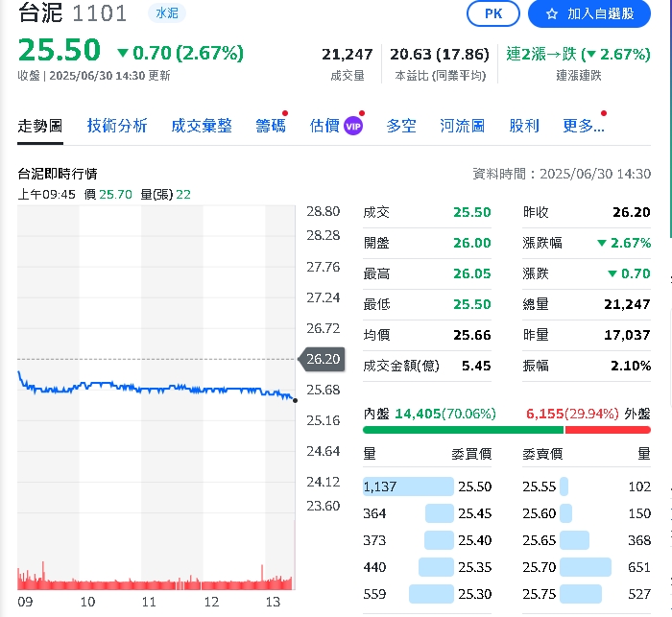Click bid price 25.40

[x=475, y=541]
